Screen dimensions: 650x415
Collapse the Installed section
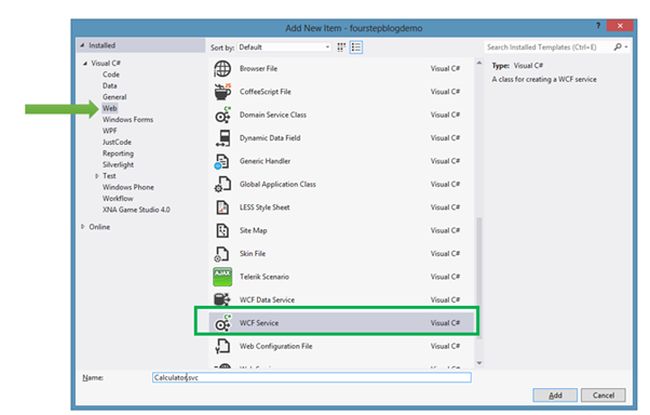pyautogui.click(x=82, y=45)
